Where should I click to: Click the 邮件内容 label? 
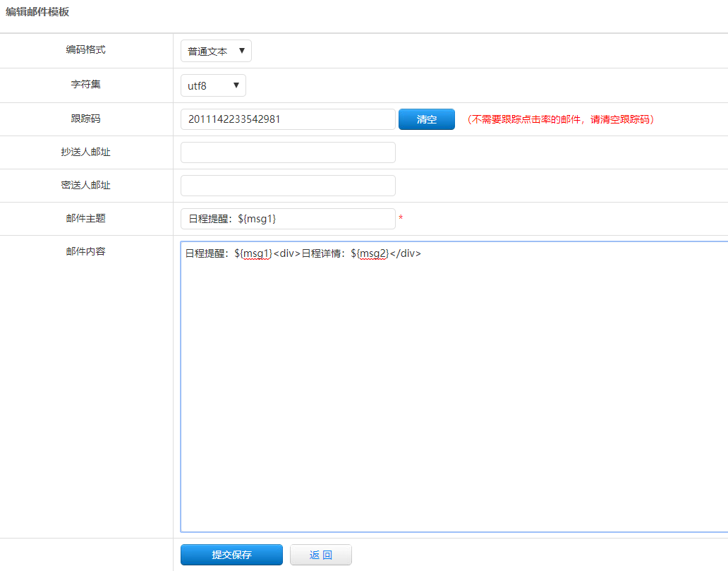tap(86, 251)
